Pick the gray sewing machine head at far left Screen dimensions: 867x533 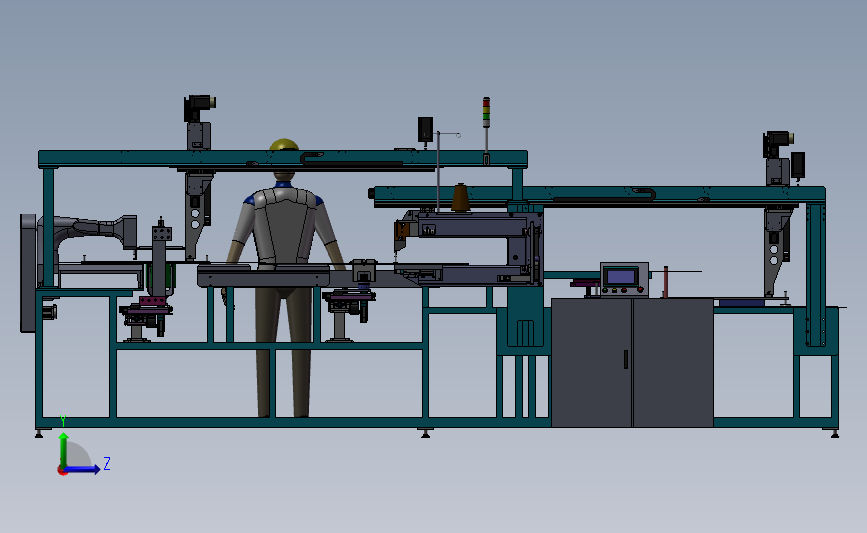pos(88,232)
